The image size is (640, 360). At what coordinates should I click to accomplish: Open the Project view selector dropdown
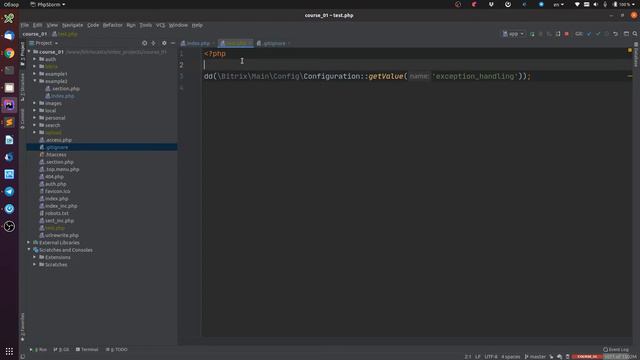[44, 43]
